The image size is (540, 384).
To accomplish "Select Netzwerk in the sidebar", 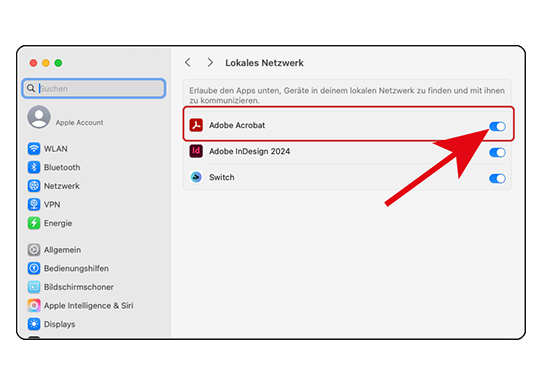I will coord(62,186).
